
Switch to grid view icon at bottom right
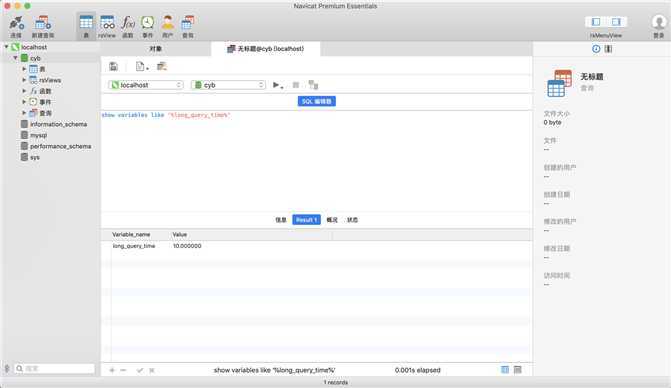(x=505, y=370)
